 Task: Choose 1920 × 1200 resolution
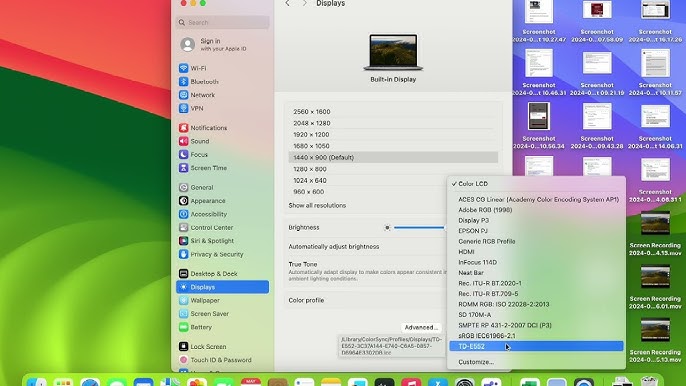(393, 134)
